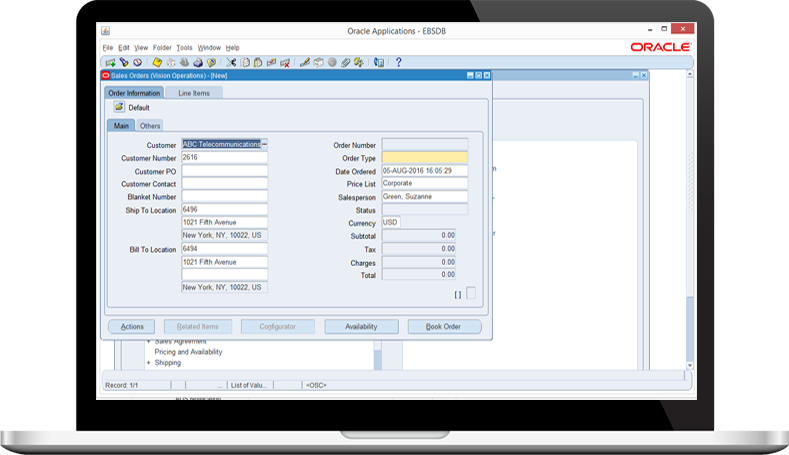Screen dimensions: 789x455
Task: Click the Cut scissors toolbar icon
Action: 230,62
